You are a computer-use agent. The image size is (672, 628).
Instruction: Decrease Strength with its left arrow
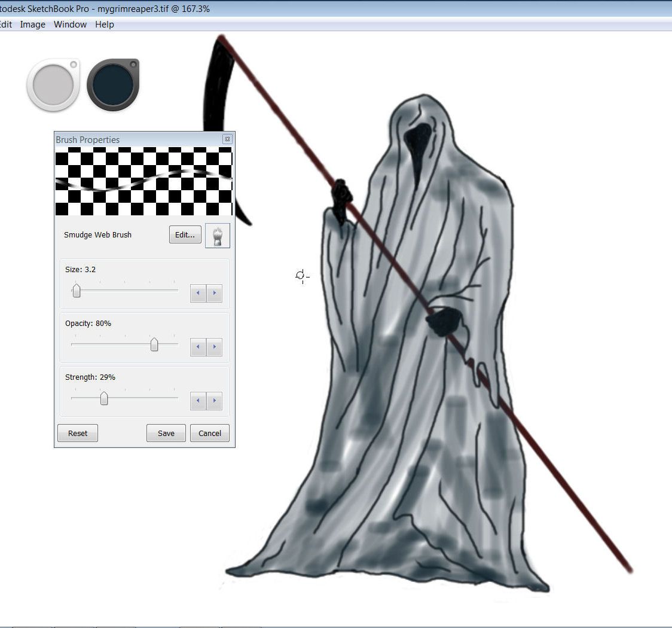coord(198,401)
